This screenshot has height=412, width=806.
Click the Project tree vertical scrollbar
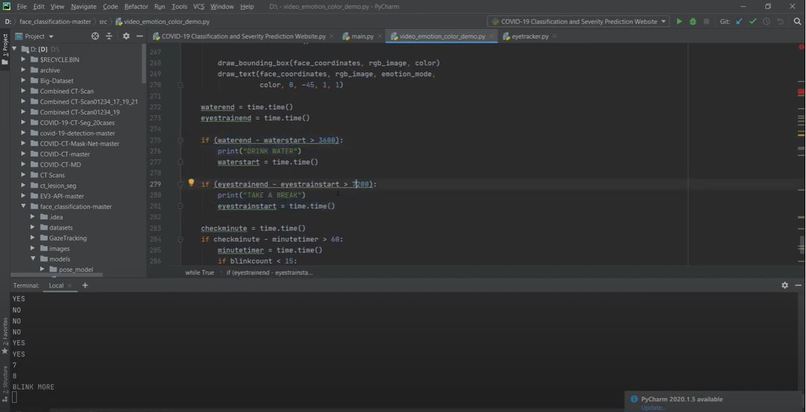tap(144, 63)
